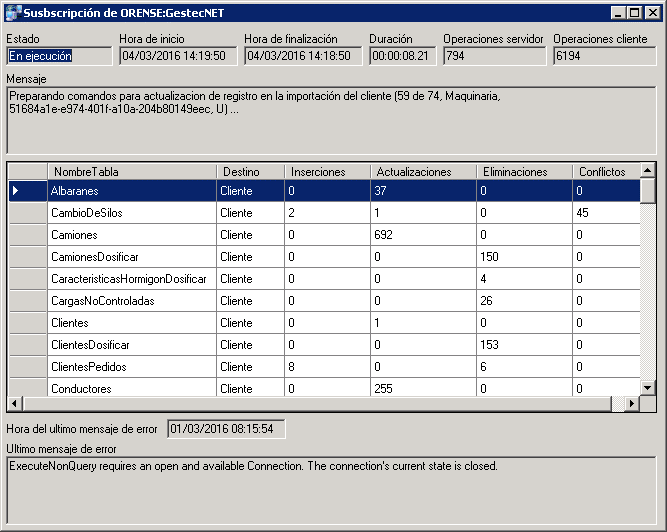Select the CaracteristicasHormigonDosificar cell
This screenshot has width=667, height=532.
point(132,279)
